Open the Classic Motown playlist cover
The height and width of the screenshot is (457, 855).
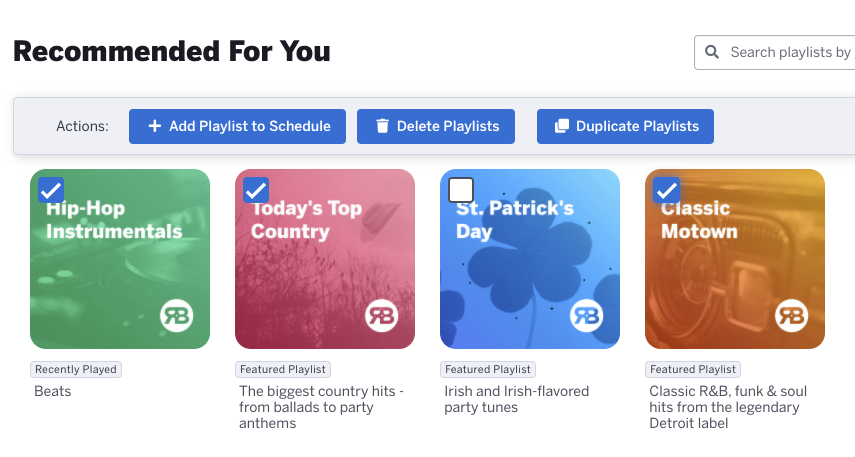point(735,259)
